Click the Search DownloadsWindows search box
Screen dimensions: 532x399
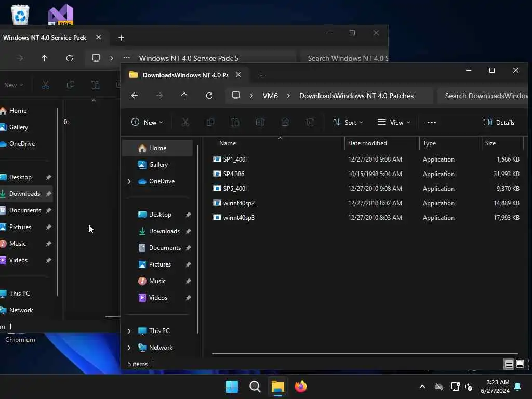pyautogui.click(x=483, y=96)
